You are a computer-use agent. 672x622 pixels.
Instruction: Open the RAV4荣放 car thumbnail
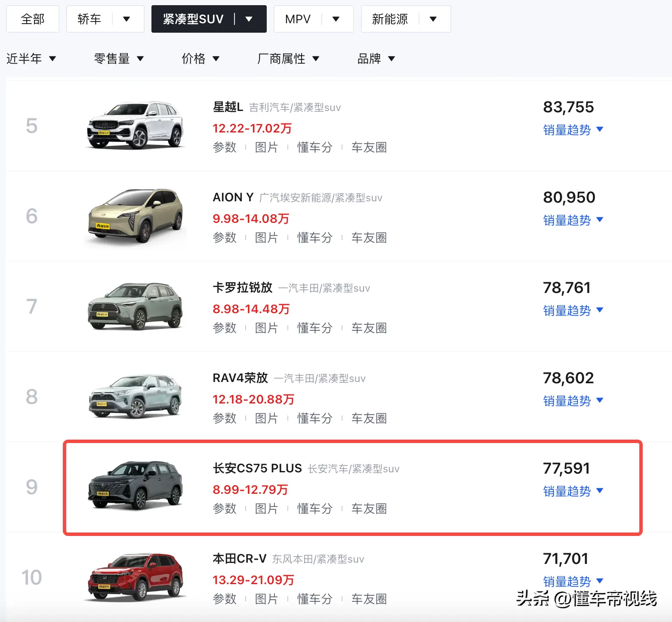pos(136,396)
